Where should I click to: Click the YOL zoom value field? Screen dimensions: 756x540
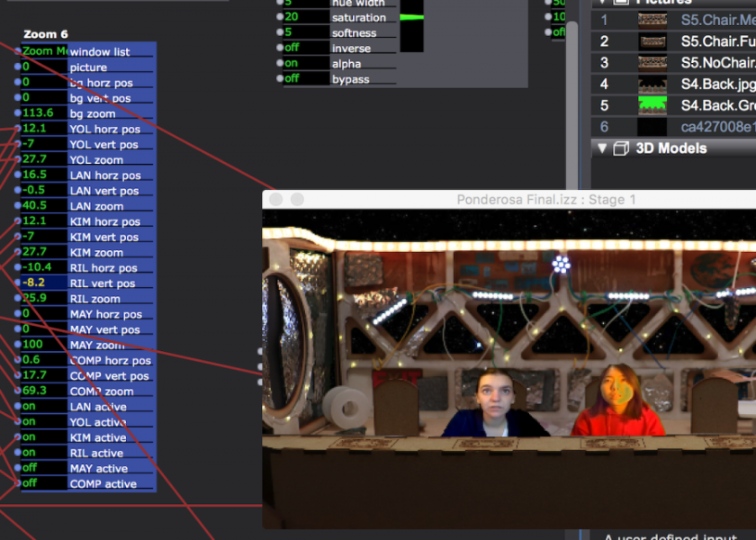[x=43, y=159]
